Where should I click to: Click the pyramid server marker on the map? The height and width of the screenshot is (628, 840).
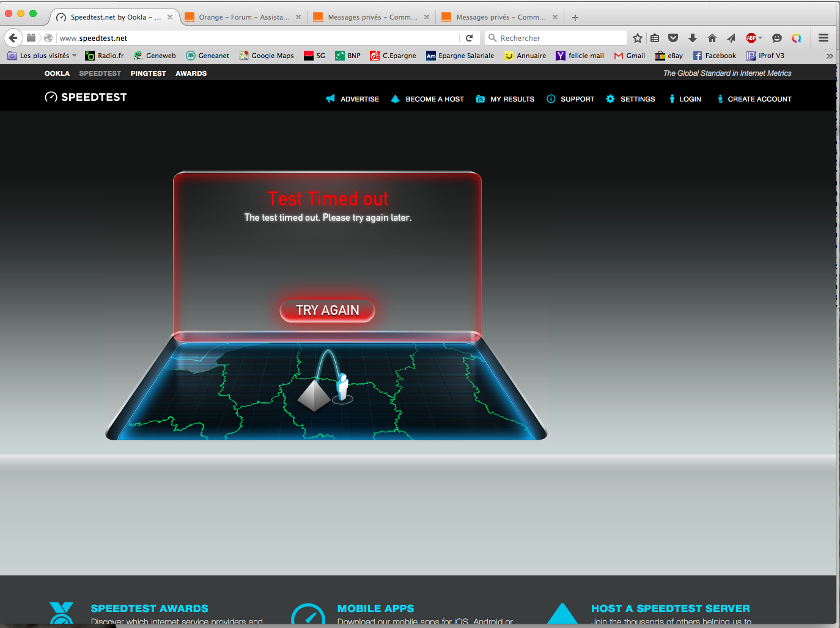point(314,395)
